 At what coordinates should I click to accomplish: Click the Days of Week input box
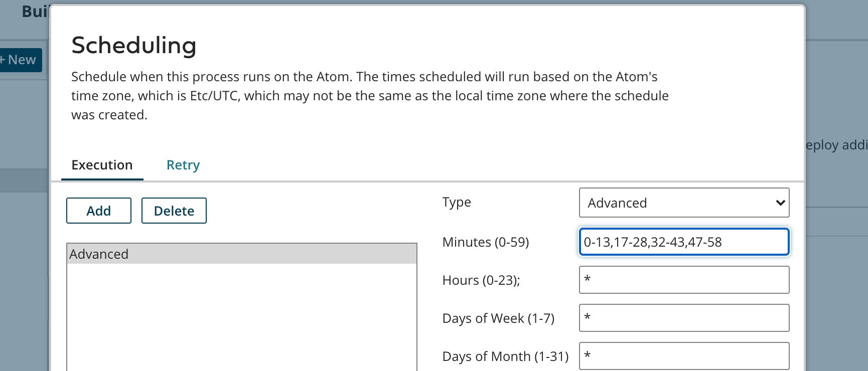pyautogui.click(x=684, y=318)
